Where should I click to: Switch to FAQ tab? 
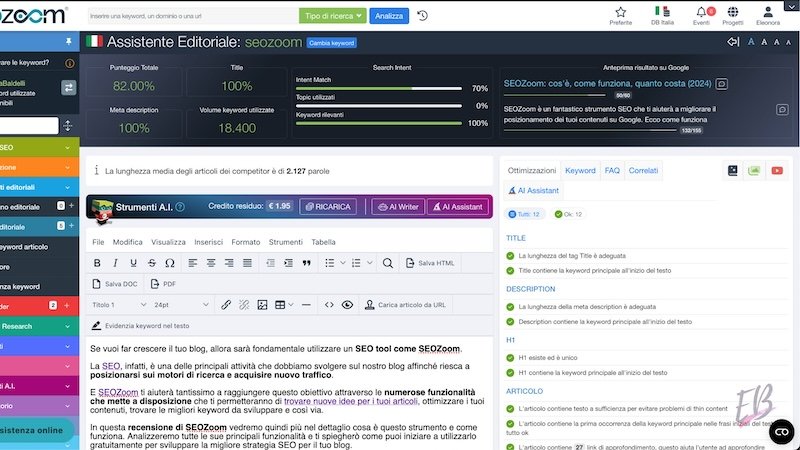tap(612, 171)
